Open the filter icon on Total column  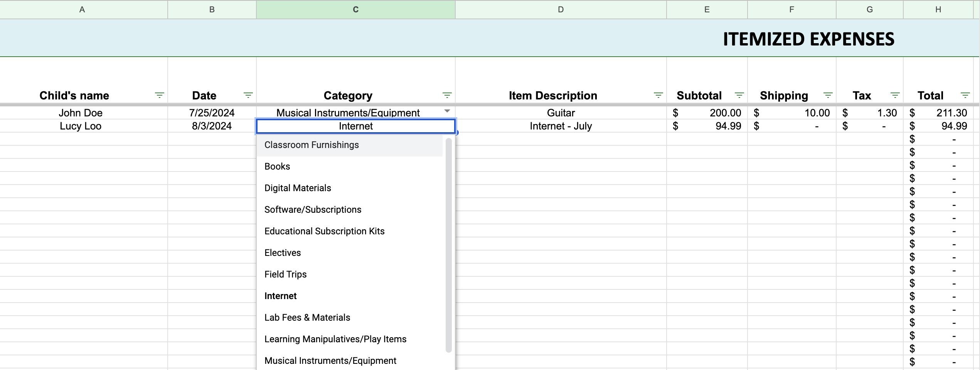pos(964,95)
